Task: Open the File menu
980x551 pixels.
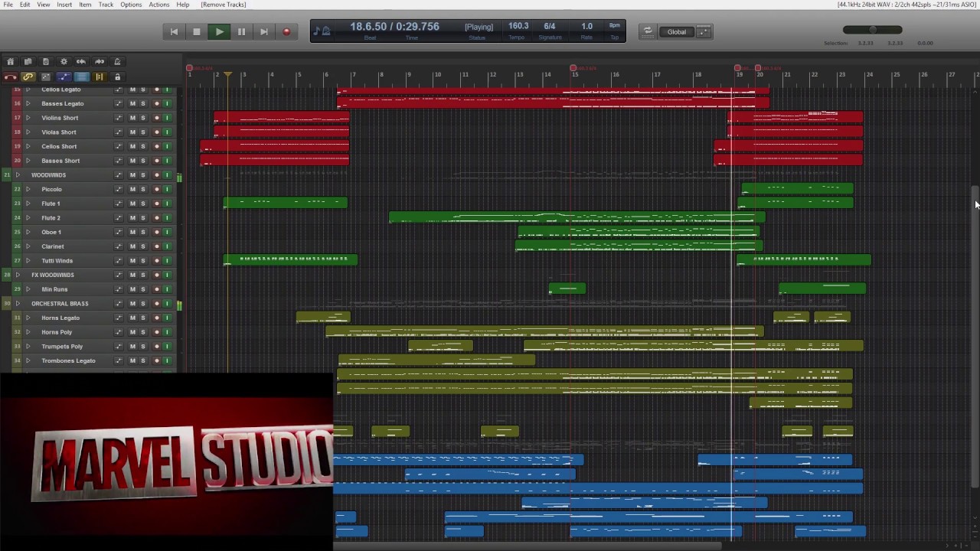Action: [8, 5]
